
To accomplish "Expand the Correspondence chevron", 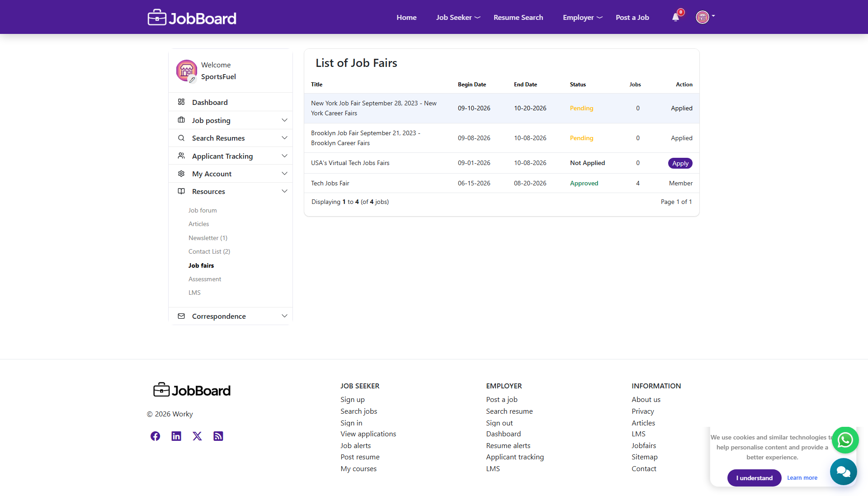I will click(284, 316).
